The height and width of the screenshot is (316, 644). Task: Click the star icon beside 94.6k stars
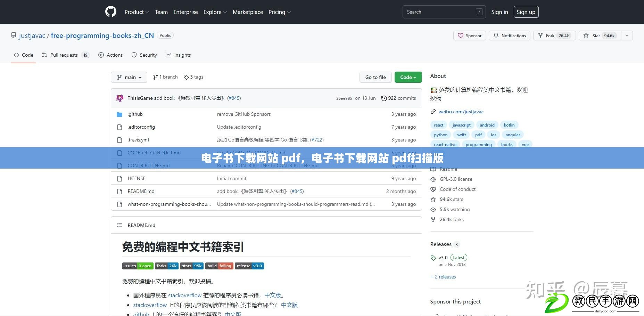point(433,199)
